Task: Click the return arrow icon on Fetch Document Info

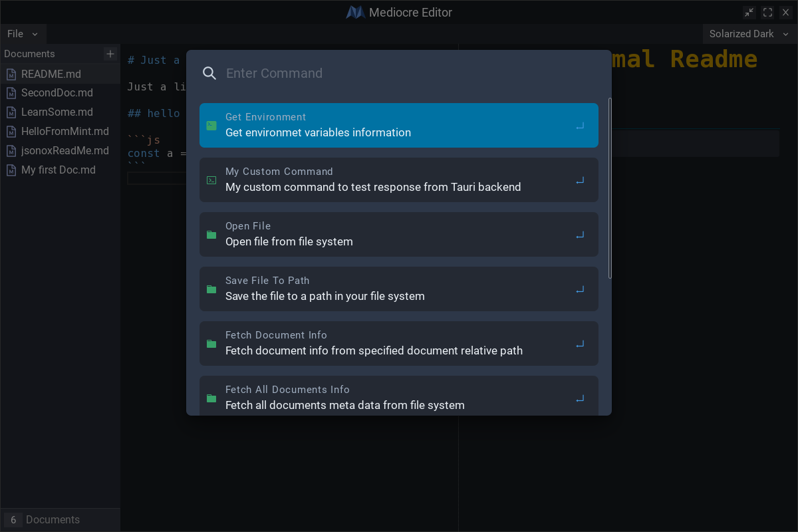Action: (580, 343)
